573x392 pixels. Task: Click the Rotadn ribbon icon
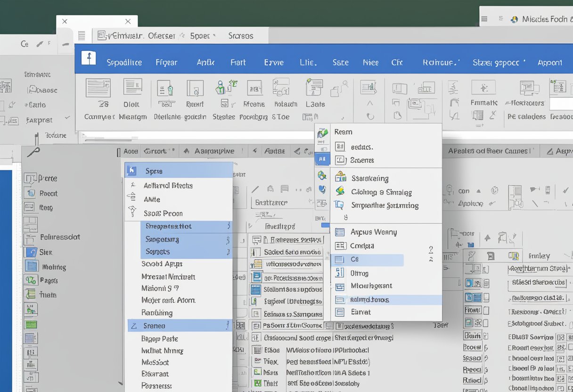click(x=281, y=88)
